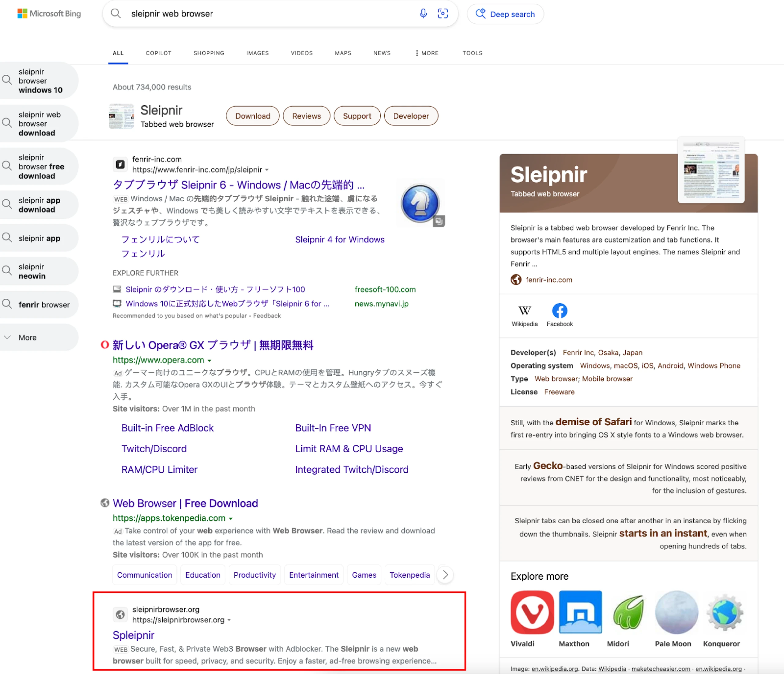The height and width of the screenshot is (674, 784).
Task: Click the Opera logo icon beside ad title
Action: coord(105,345)
